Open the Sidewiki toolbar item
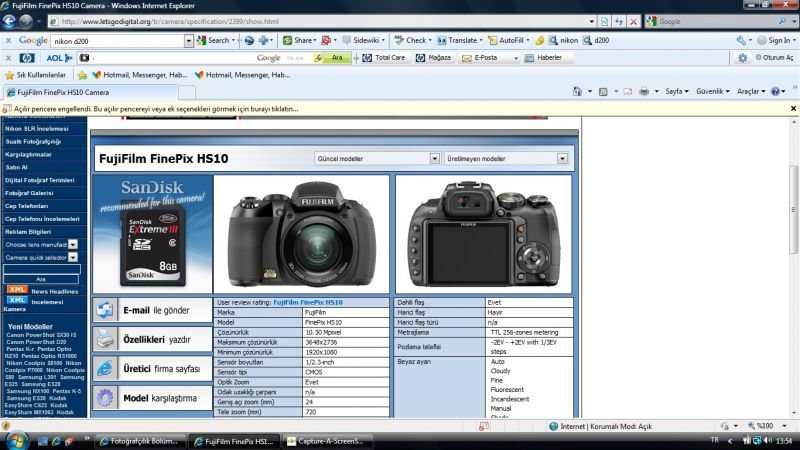This screenshot has width=800, height=450. (x=363, y=40)
